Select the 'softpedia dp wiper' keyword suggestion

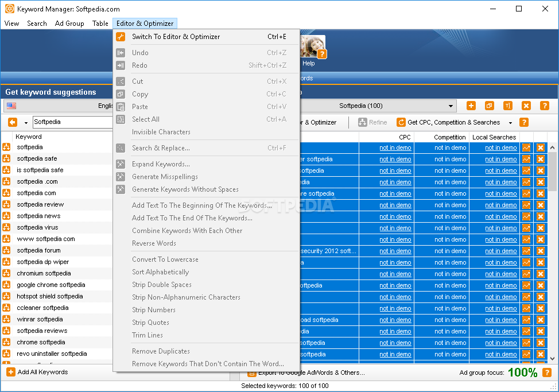click(43, 262)
